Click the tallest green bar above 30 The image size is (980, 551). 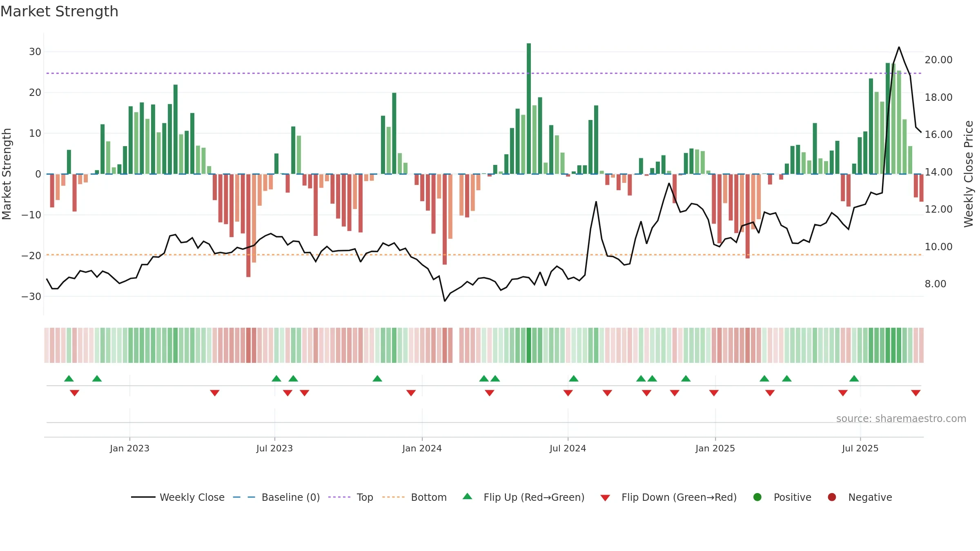[x=529, y=109]
